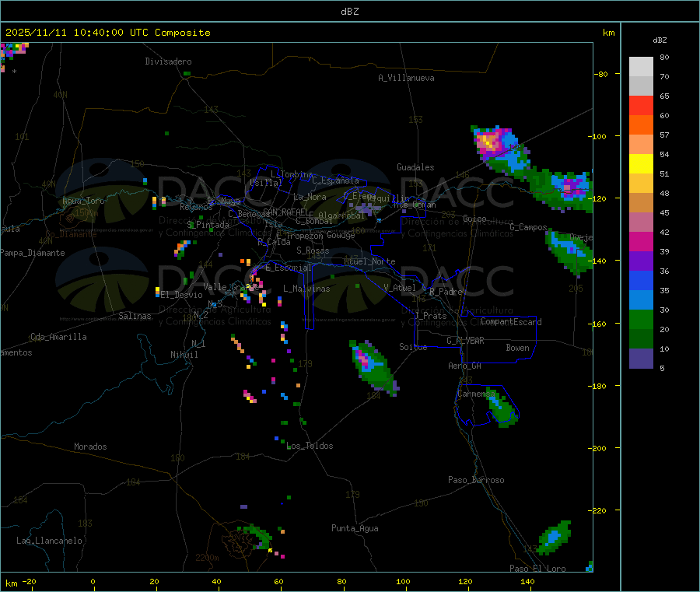Click the Salinas label on map
Image resolution: width=700 pixels, height=592 pixels.
(135, 316)
